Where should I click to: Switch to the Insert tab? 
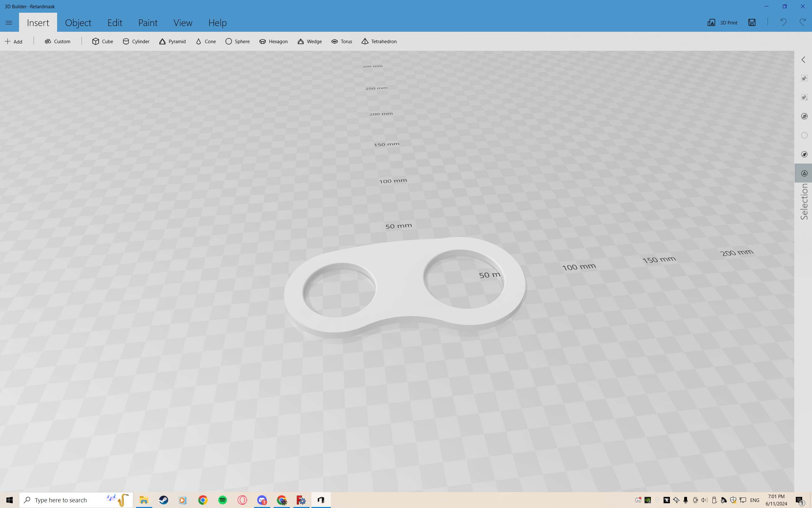pos(38,23)
